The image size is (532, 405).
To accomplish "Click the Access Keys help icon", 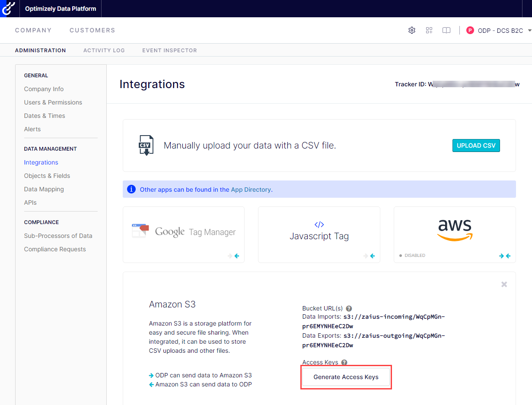I will click(344, 363).
